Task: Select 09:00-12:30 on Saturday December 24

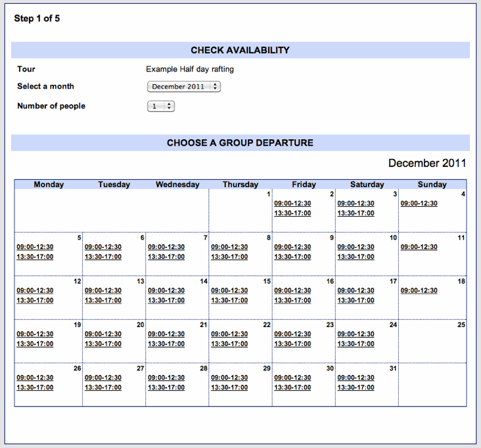Action: 355,334
